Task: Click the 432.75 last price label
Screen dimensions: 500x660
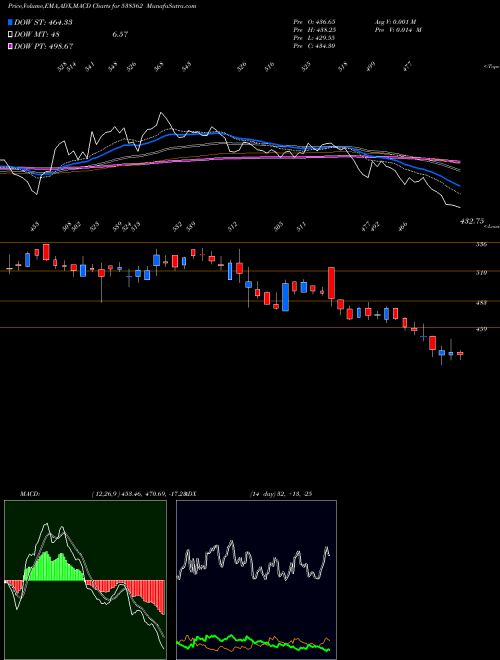Action: (472, 221)
